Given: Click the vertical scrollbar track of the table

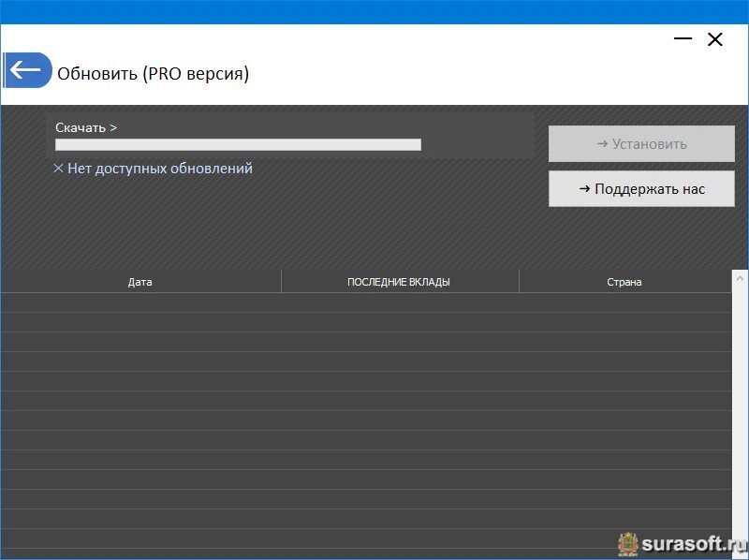Looking at the screenshot, I should pos(740,412).
